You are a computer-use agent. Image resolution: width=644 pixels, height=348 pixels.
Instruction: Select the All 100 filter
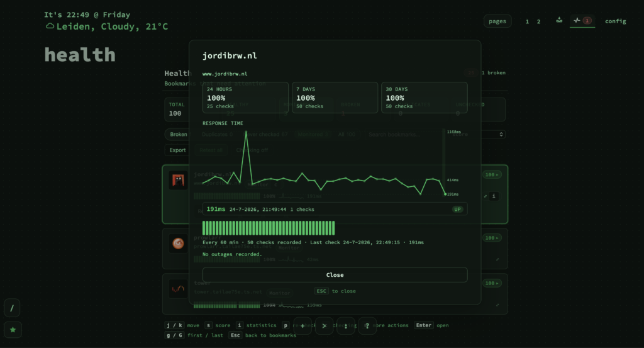tap(347, 134)
